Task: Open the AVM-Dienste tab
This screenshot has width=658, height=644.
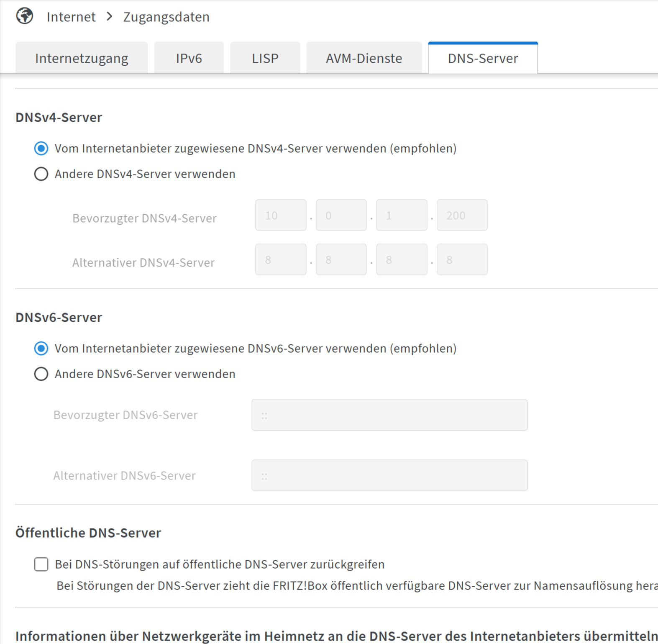Action: pos(364,58)
